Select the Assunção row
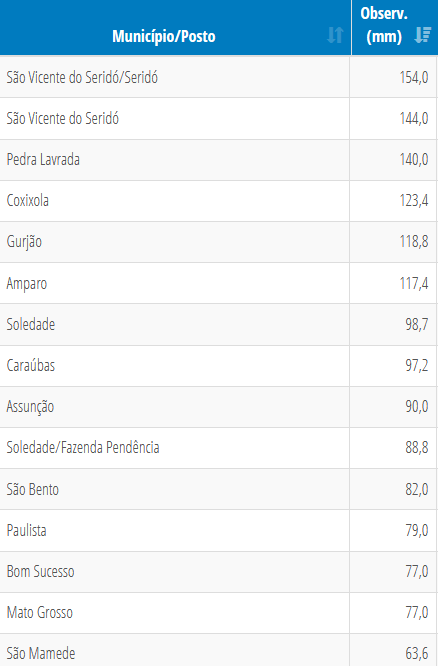This screenshot has width=438, height=666. 219,406
